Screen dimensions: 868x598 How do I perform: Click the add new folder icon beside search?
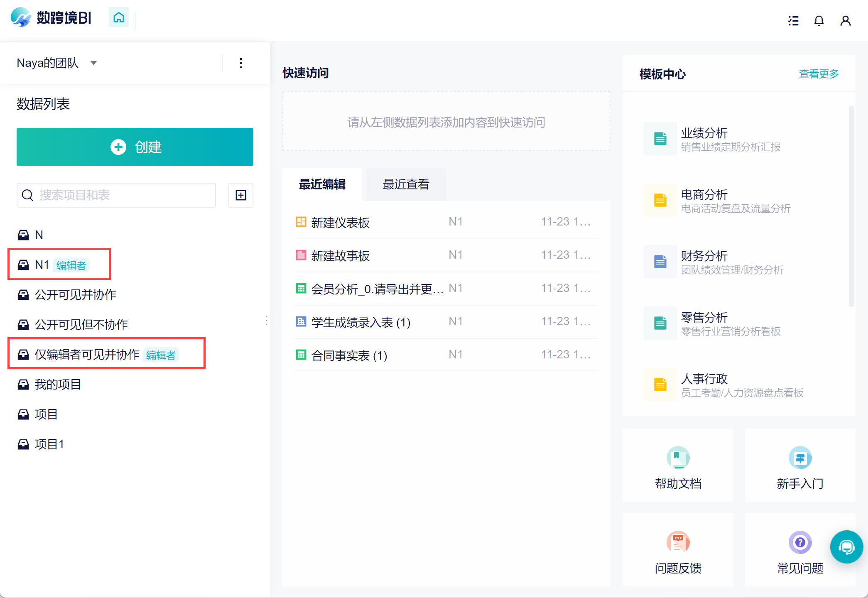[241, 195]
